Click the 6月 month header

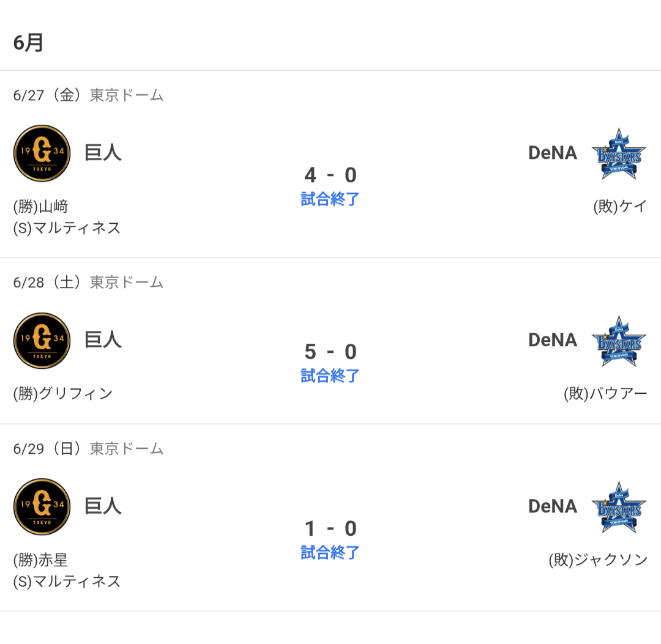(x=28, y=43)
